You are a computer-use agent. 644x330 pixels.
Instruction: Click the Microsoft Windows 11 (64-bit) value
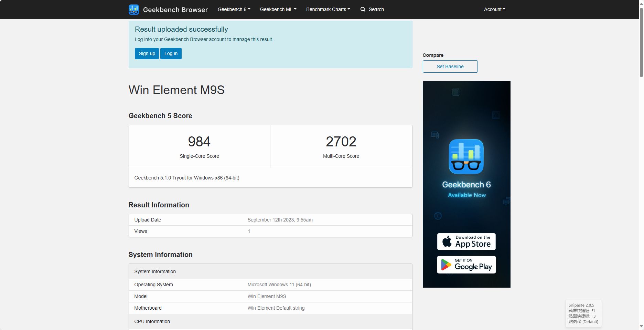tap(279, 285)
